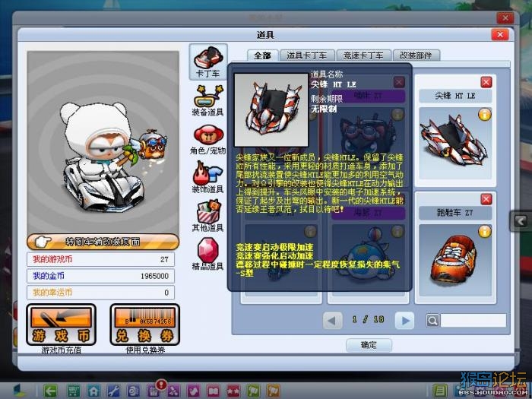
Task: Open the pink bird taskbar icon
Action: (x=194, y=391)
